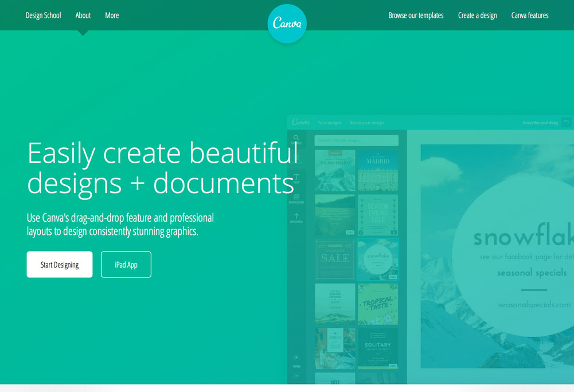Viewport: 574px width, 392px height.
Task: Click the Start Designing button
Action: 60,264
